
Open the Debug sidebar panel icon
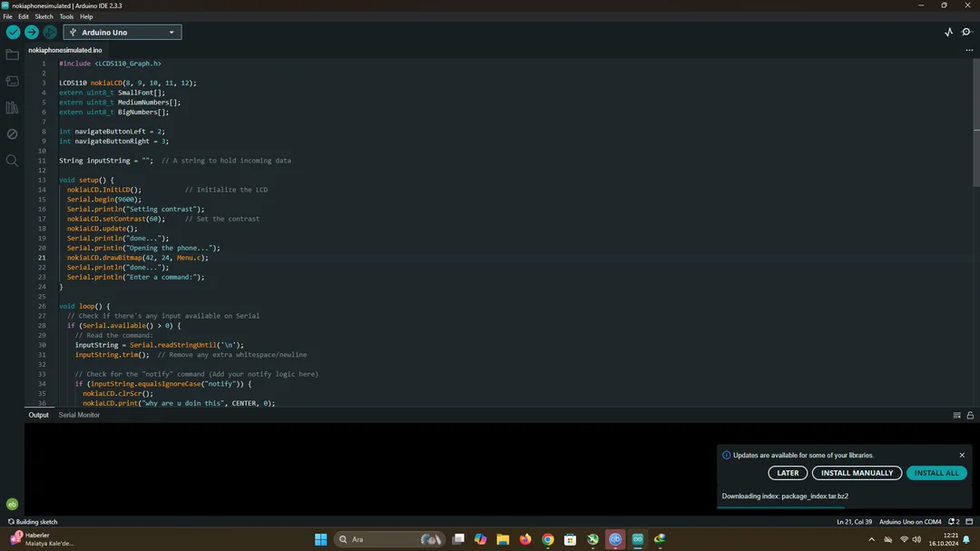tap(12, 133)
